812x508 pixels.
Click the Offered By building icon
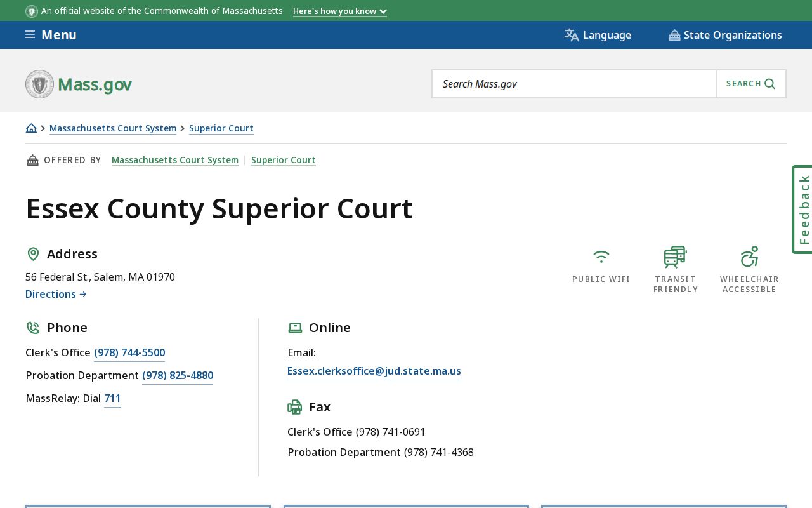pyautogui.click(x=32, y=160)
